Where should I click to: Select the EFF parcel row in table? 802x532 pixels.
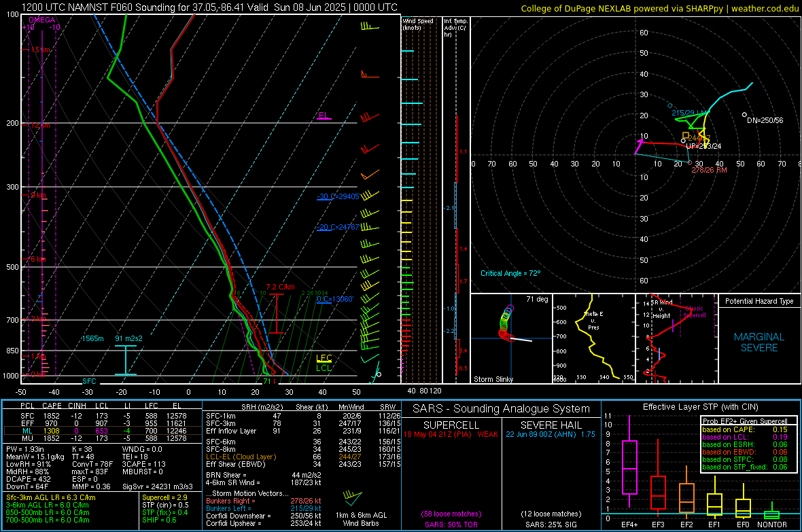[x=102, y=423]
